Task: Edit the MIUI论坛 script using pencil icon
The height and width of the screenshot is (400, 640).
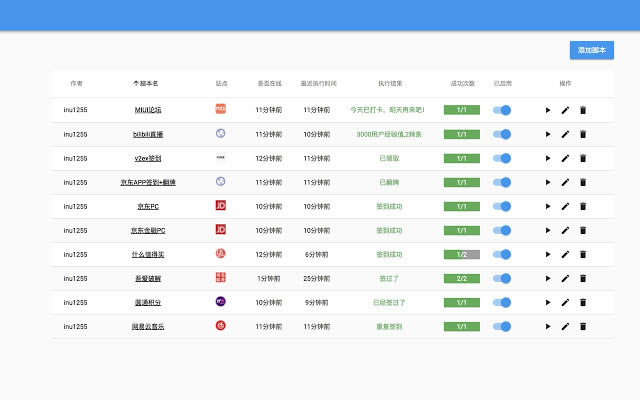Action: click(565, 110)
